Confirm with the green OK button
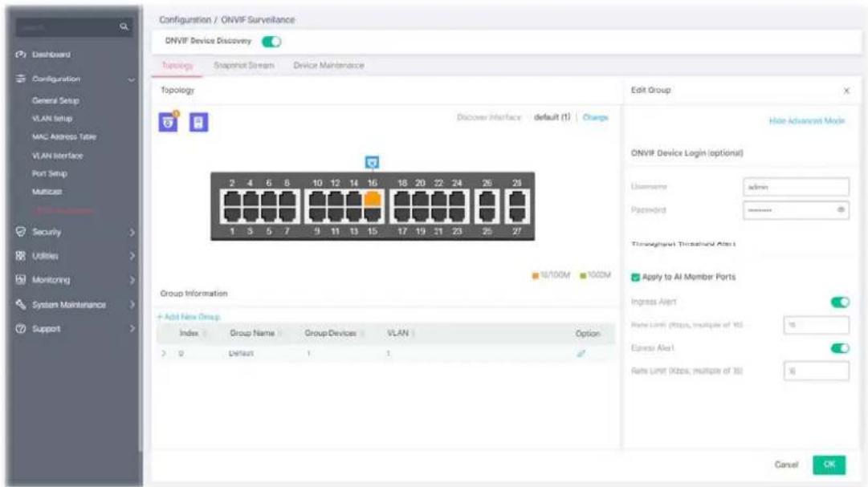868x487 pixels. point(829,465)
